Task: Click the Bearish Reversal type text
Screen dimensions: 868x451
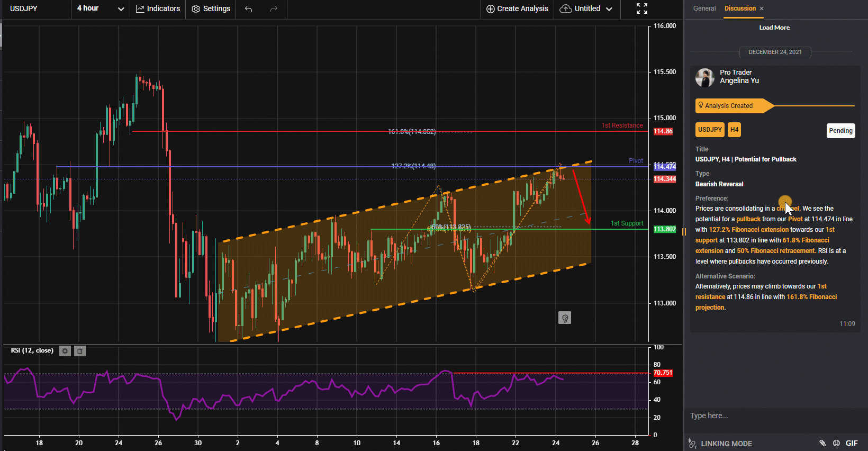Action: pyautogui.click(x=719, y=184)
